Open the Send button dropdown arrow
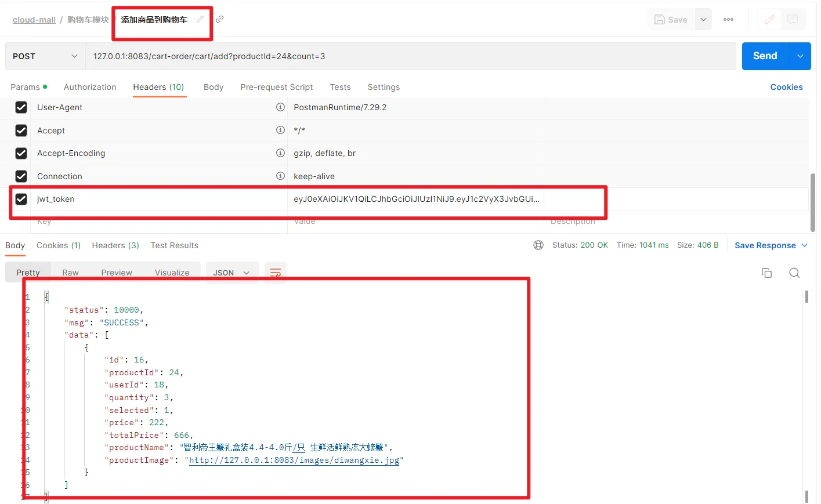 click(x=800, y=56)
